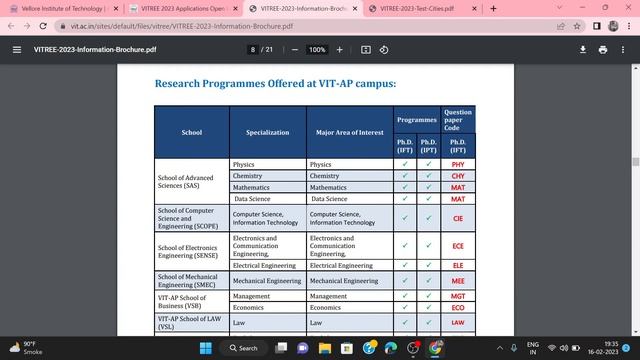Open Microsoft Store from taskbar
The image size is (640, 360).
[347, 348]
